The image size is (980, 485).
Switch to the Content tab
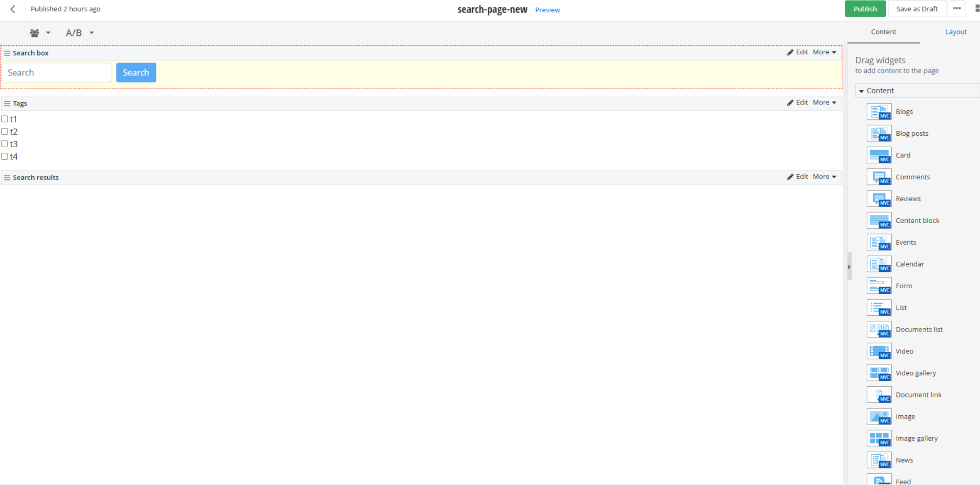click(x=883, y=32)
